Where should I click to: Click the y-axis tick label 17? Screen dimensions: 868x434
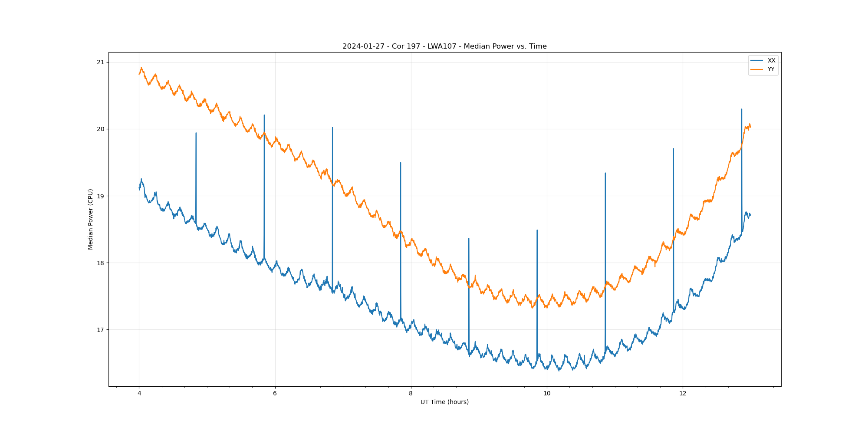pyautogui.click(x=101, y=330)
